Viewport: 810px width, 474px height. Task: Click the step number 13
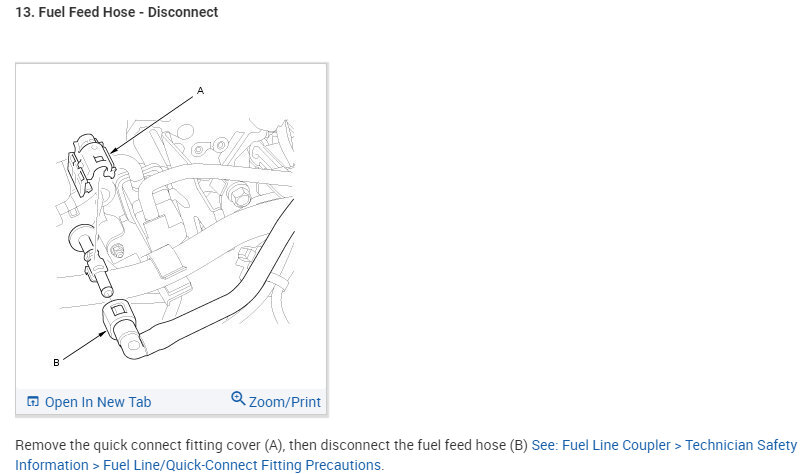23,13
